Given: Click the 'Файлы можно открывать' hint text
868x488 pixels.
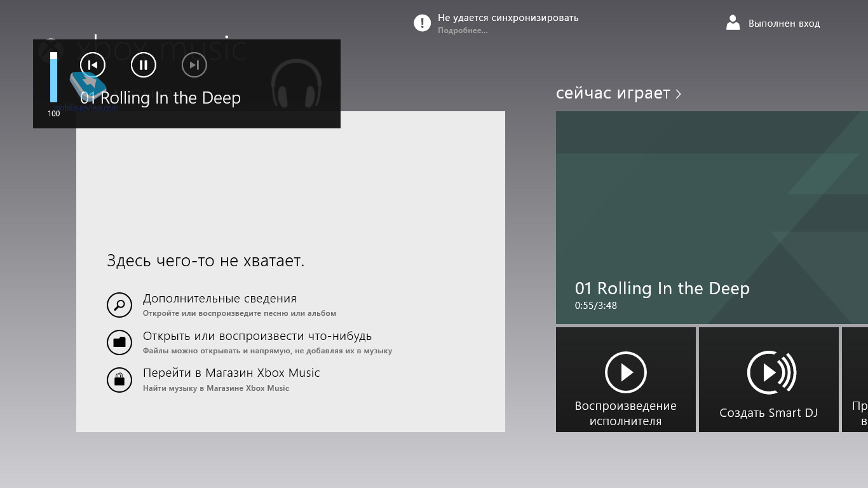Looking at the screenshot, I should pos(268,351).
